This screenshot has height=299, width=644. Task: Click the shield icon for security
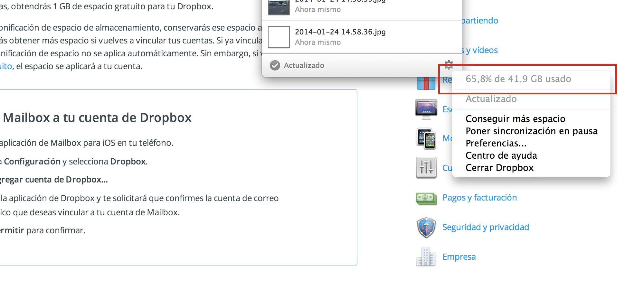click(x=426, y=227)
